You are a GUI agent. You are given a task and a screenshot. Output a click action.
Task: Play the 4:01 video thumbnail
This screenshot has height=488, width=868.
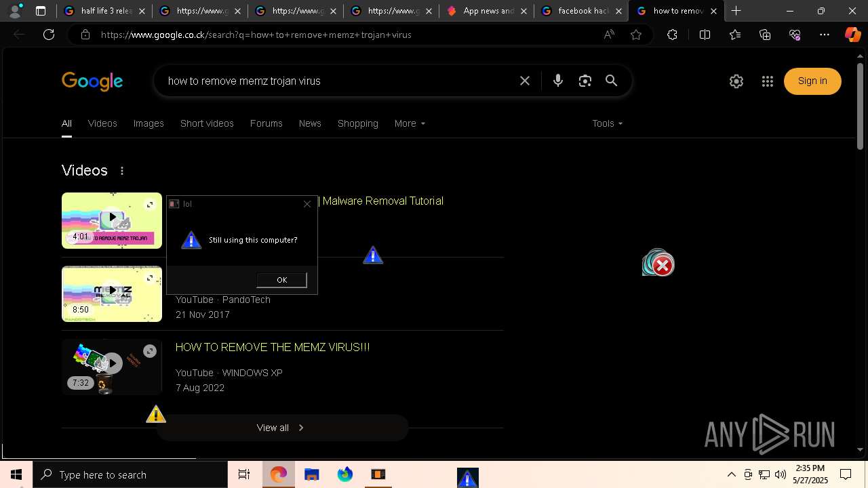[112, 220]
